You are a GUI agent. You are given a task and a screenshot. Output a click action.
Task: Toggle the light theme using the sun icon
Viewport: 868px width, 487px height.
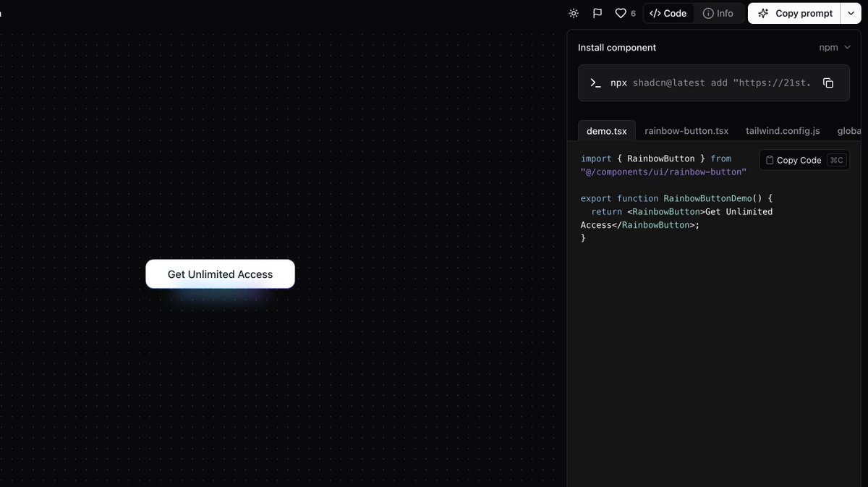point(573,12)
